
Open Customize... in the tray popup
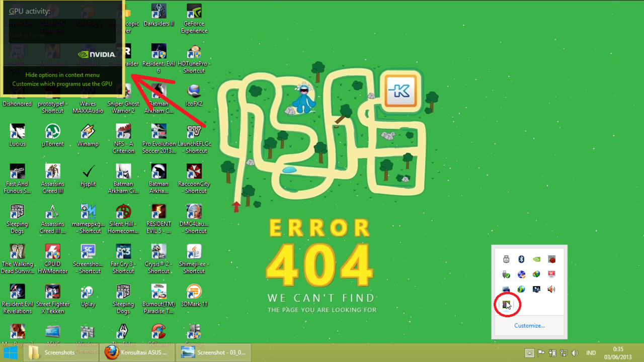click(529, 326)
